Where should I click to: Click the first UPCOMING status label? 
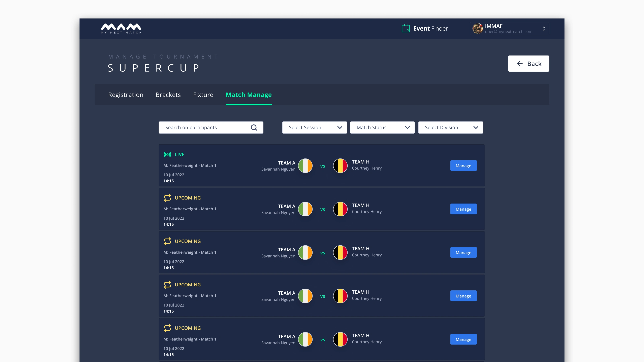click(188, 198)
